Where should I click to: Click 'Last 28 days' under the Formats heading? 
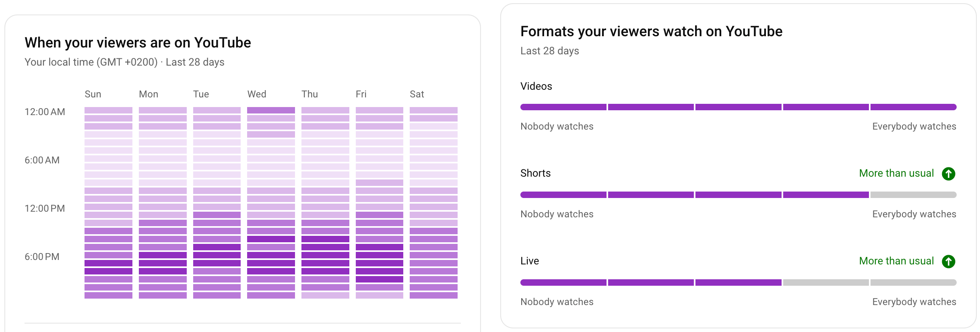[x=550, y=51]
